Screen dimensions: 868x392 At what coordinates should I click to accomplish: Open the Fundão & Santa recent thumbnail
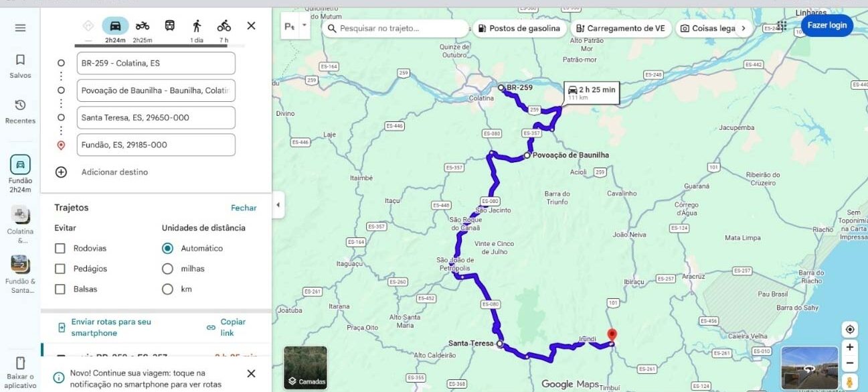20,275
